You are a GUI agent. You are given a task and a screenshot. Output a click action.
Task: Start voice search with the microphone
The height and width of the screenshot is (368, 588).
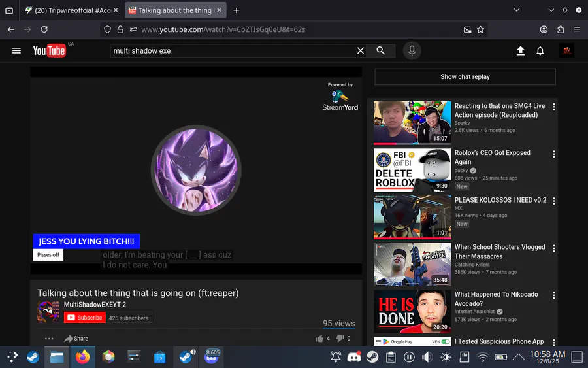coord(412,50)
